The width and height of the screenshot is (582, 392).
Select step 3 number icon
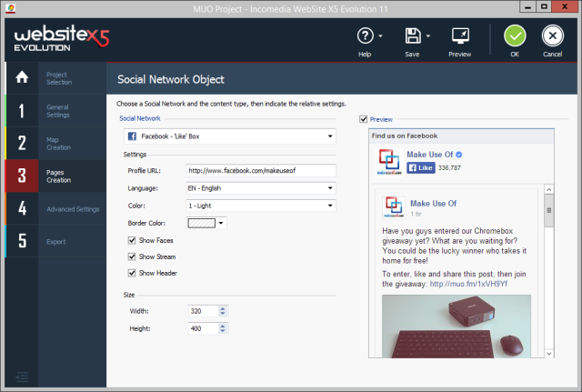click(x=22, y=176)
